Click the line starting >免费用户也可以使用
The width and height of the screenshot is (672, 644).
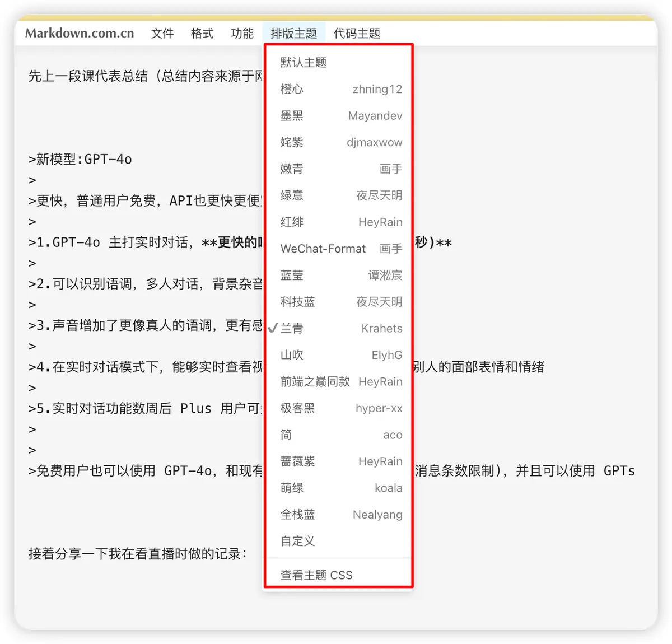point(146,470)
